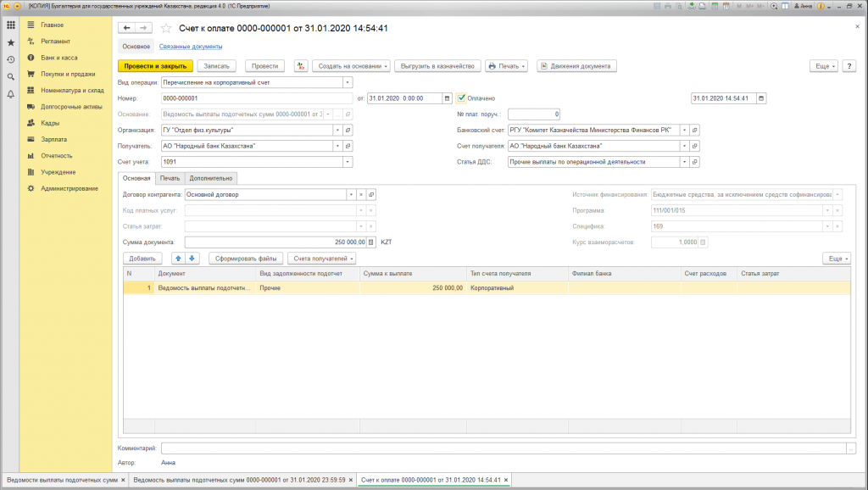
Task: Click the Дт/Кт postings icon button
Action: point(301,65)
